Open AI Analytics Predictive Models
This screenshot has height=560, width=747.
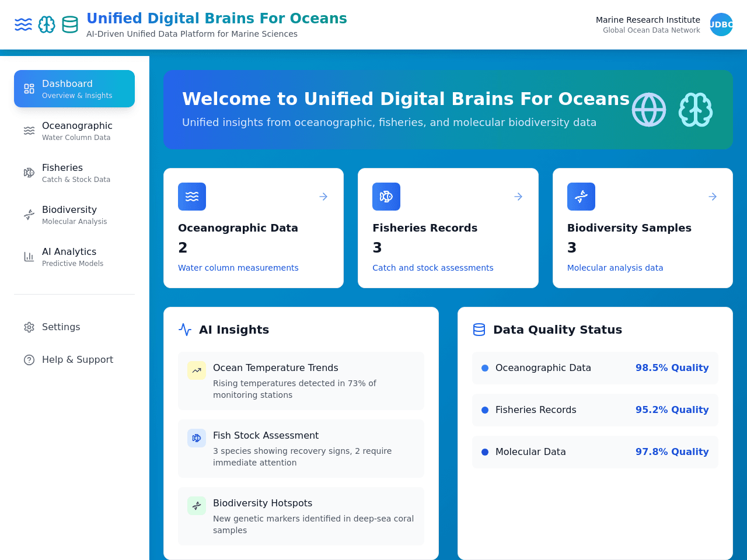coord(74,257)
